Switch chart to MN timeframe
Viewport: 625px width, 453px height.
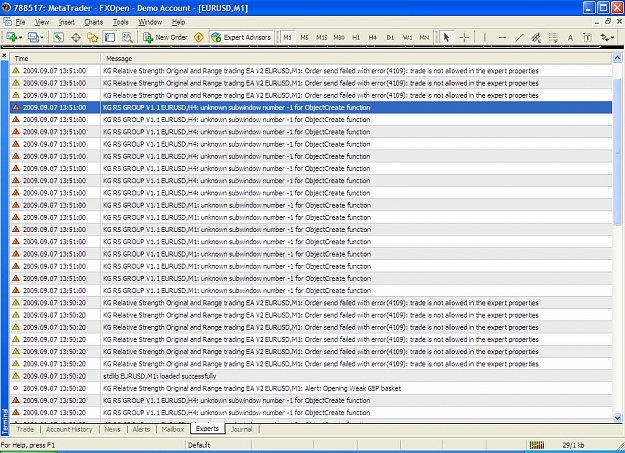(x=424, y=37)
